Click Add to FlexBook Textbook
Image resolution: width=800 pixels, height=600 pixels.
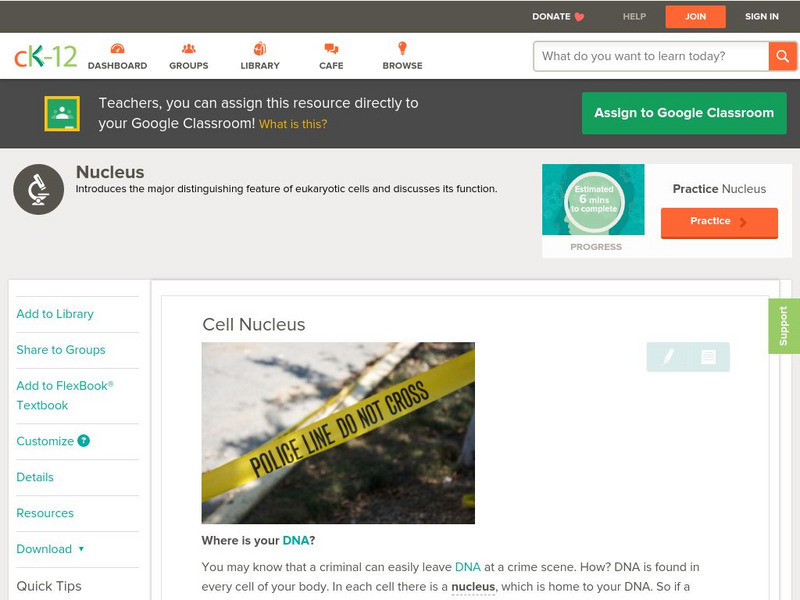65,395
